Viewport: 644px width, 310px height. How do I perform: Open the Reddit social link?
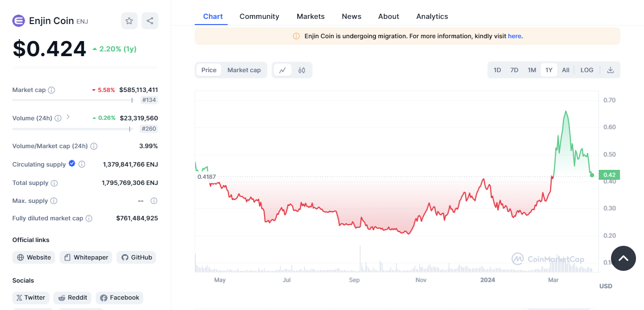(x=73, y=298)
